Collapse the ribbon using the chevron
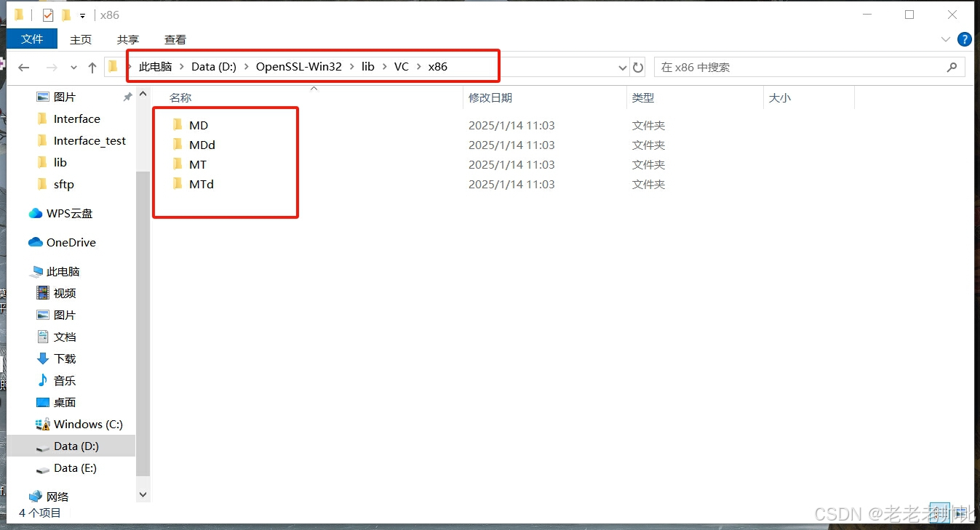 tap(945, 39)
